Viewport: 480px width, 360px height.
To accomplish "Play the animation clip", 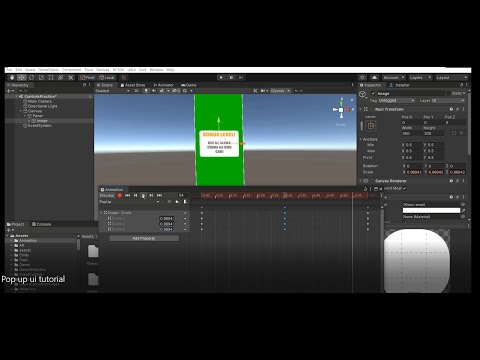I will tap(143, 195).
